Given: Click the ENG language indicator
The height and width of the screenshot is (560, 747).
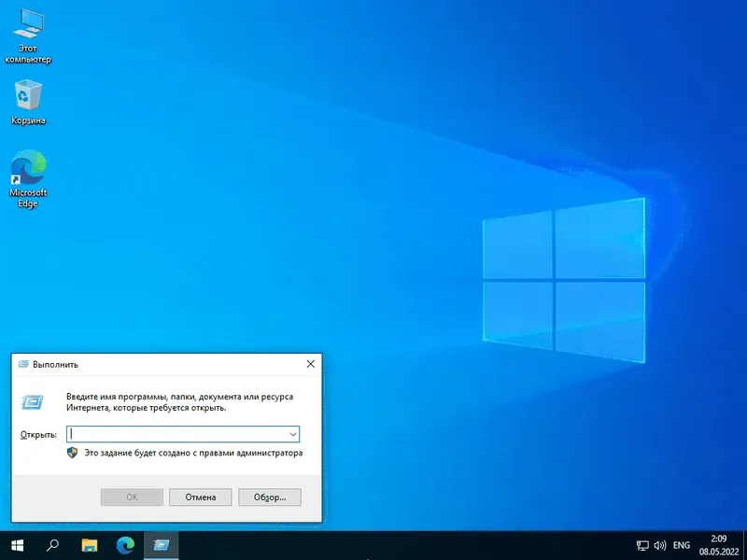Looking at the screenshot, I should [681, 545].
